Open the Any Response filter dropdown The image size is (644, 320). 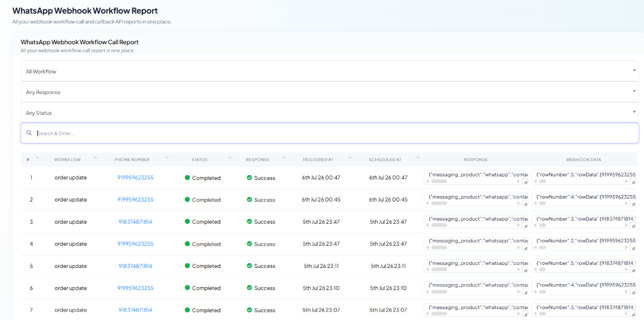pyautogui.click(x=330, y=92)
